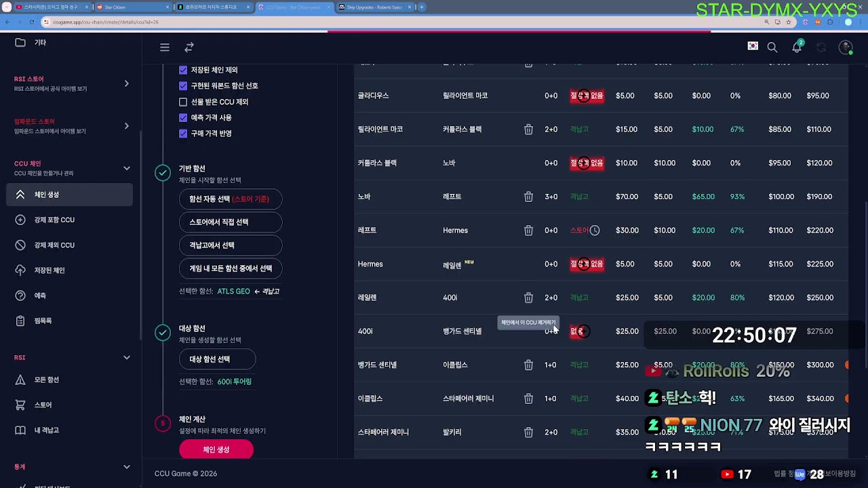Delete the 이클립스 to 스타페어러 제미니 CCU
Viewport: 868px width, 488px height.
[528, 399]
